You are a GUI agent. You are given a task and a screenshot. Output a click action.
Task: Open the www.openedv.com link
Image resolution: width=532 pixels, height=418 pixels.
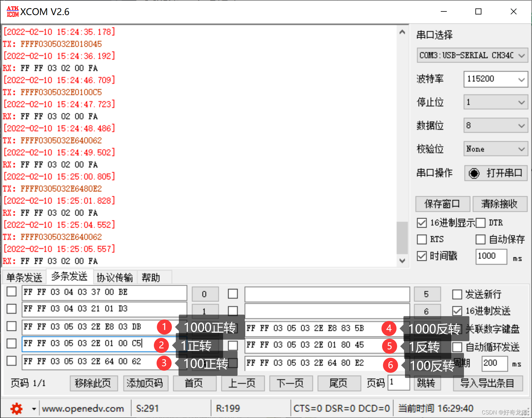click(x=83, y=409)
